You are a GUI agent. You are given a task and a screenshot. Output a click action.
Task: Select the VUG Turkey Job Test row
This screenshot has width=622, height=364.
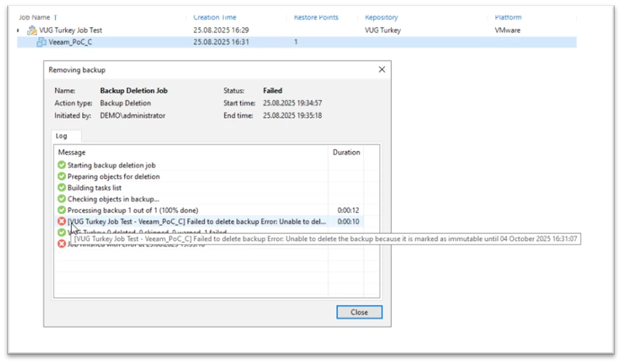(x=297, y=30)
